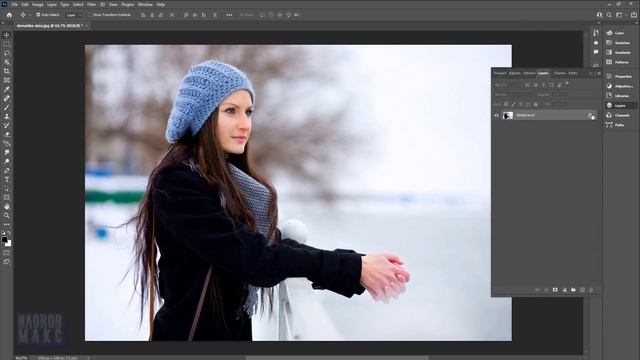The height and width of the screenshot is (360, 640).
Task: Toggle lock transparent pixels
Action: coord(506,104)
